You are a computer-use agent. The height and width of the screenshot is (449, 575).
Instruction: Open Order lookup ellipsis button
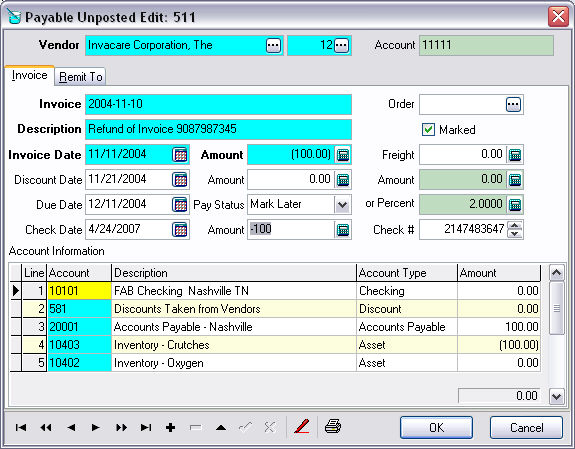click(x=513, y=105)
